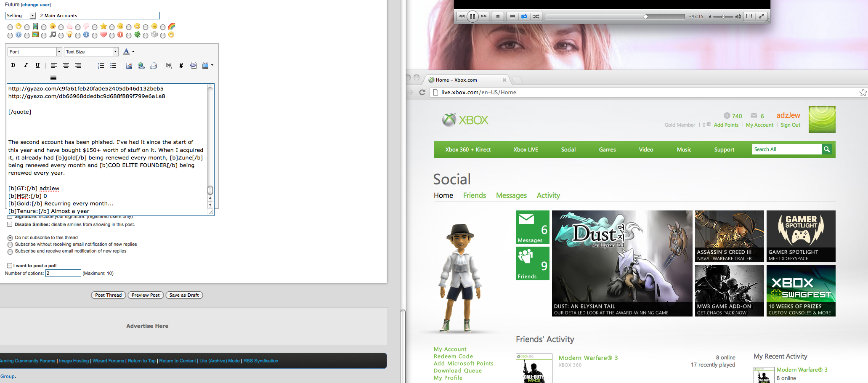Image resolution: width=868 pixels, height=383 pixels.
Task: Insert PHP code tags in the editor
Action: (194, 65)
